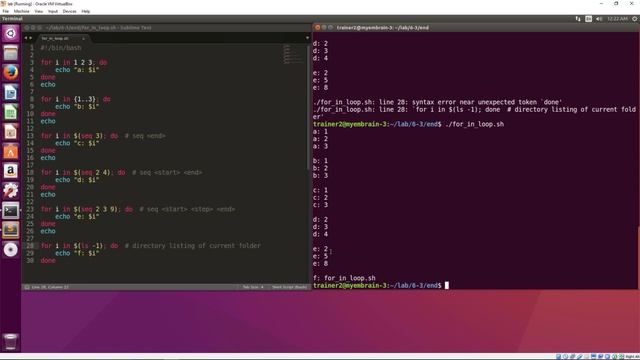Open LibreOffice Calc from the dock
The width and height of the screenshot is (640, 360).
(x=10, y=112)
